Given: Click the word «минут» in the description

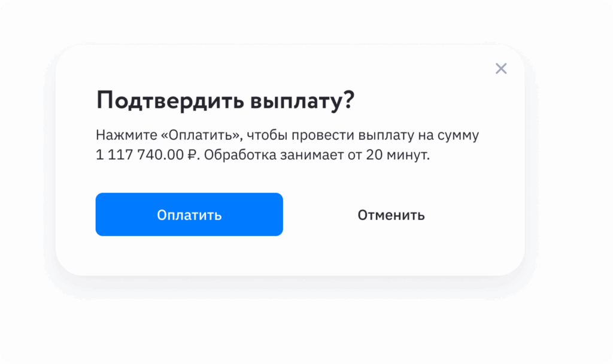Looking at the screenshot, I should click(x=408, y=156).
